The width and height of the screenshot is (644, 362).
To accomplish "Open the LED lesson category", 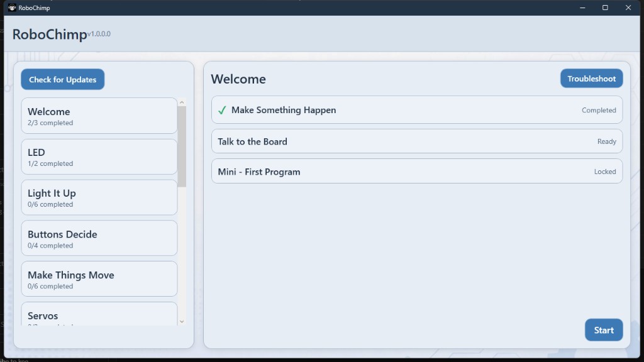I will [x=99, y=156].
